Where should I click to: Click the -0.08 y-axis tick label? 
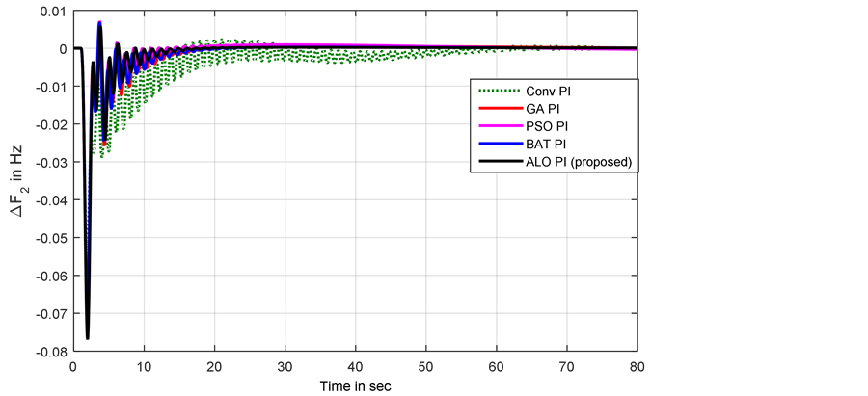[49, 352]
